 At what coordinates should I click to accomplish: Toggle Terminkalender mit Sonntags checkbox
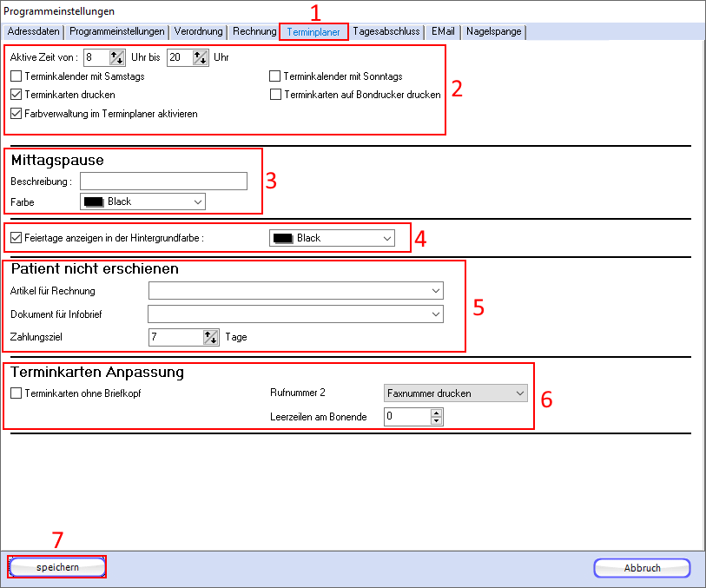tap(275, 77)
